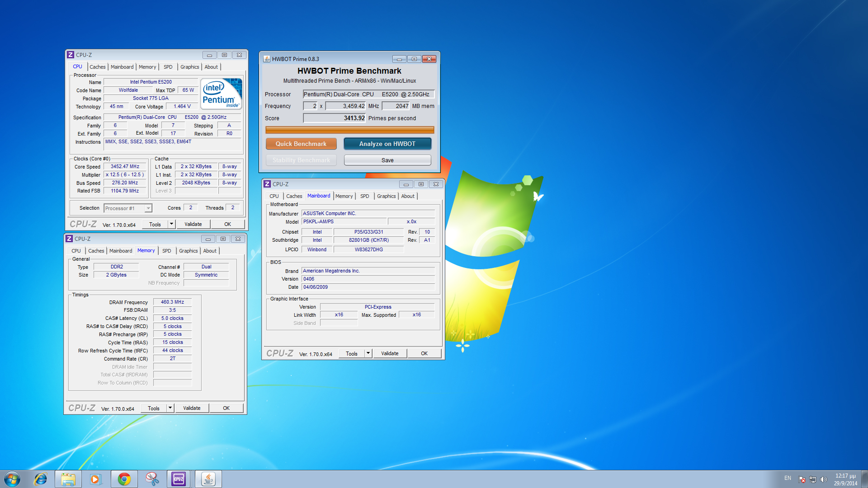
Task: Save the HWBOT Prime result
Action: tap(387, 160)
